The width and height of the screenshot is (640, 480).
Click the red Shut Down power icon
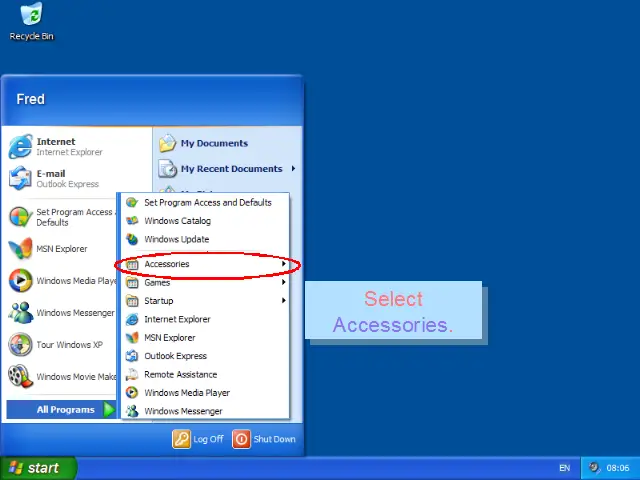coord(241,439)
